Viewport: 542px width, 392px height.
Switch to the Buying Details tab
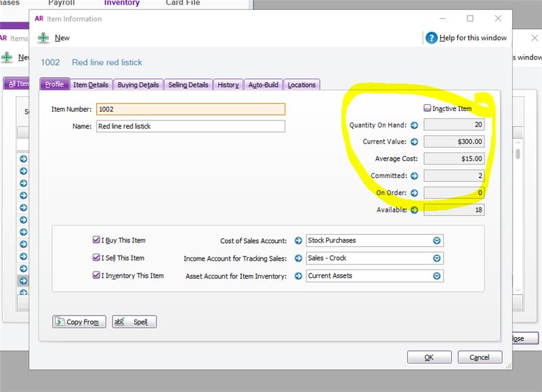pos(138,85)
